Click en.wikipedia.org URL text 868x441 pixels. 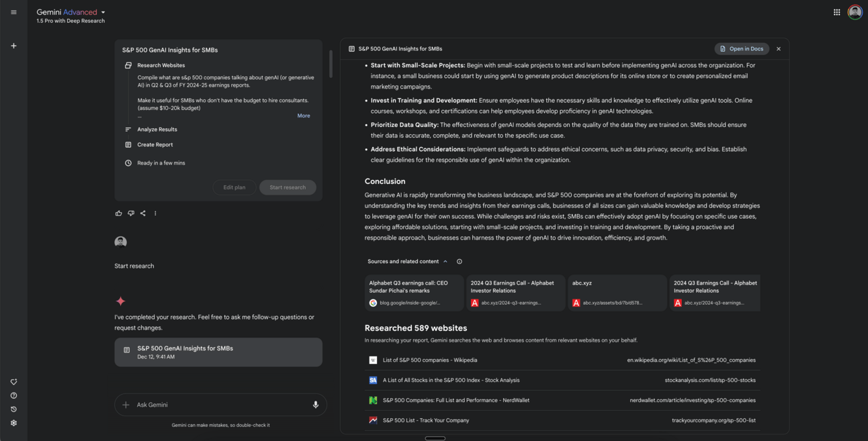pos(691,360)
